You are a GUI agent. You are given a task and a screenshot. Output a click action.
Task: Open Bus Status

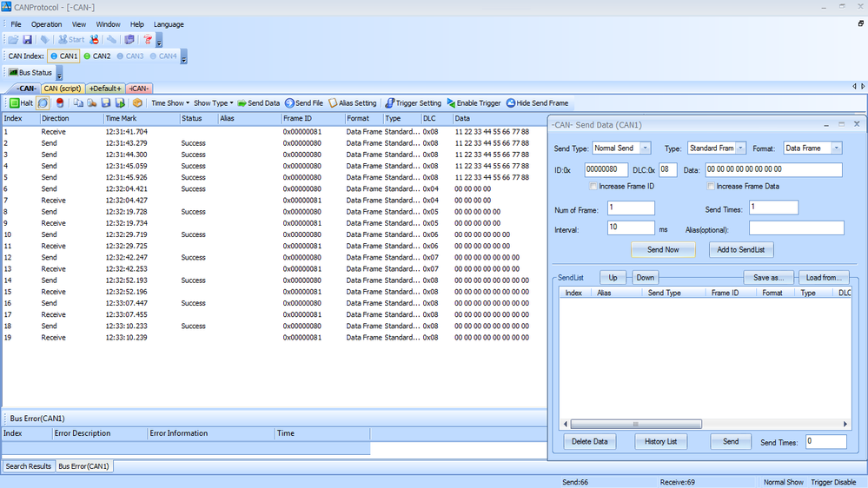click(30, 72)
